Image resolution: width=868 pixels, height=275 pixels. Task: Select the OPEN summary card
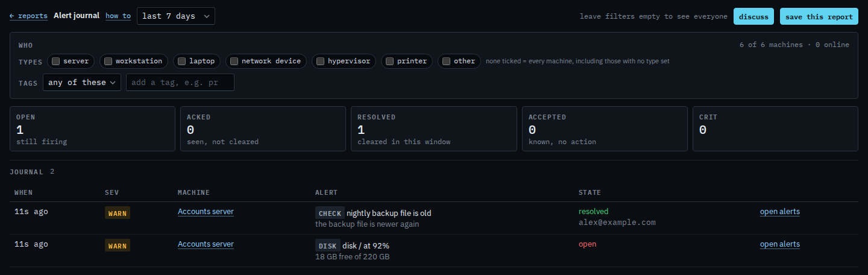click(92, 129)
